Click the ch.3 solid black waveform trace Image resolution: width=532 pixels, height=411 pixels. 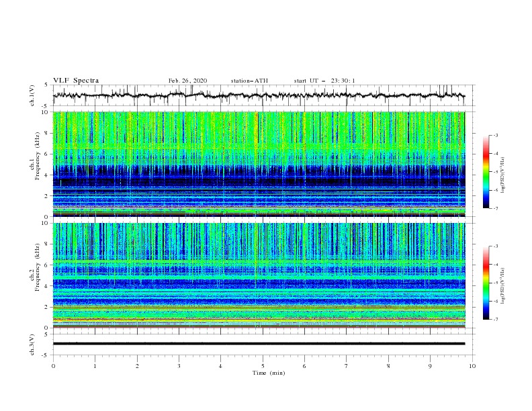click(x=259, y=344)
